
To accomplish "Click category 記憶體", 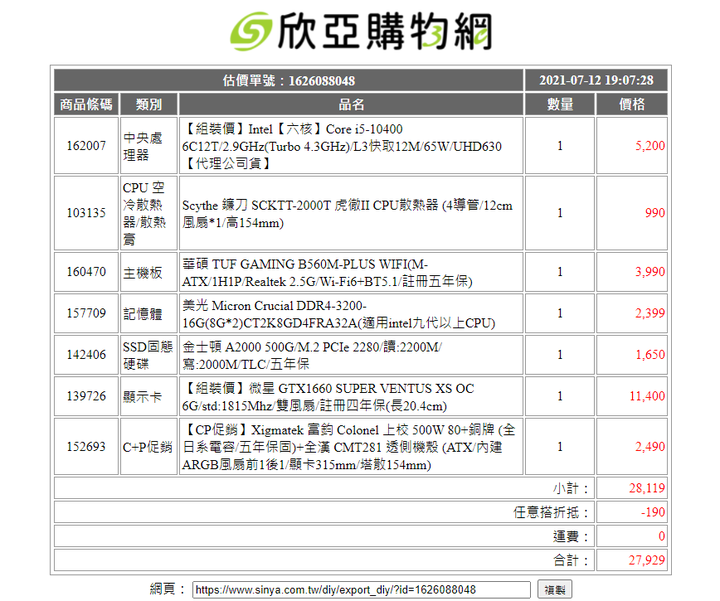I will click(142, 314).
